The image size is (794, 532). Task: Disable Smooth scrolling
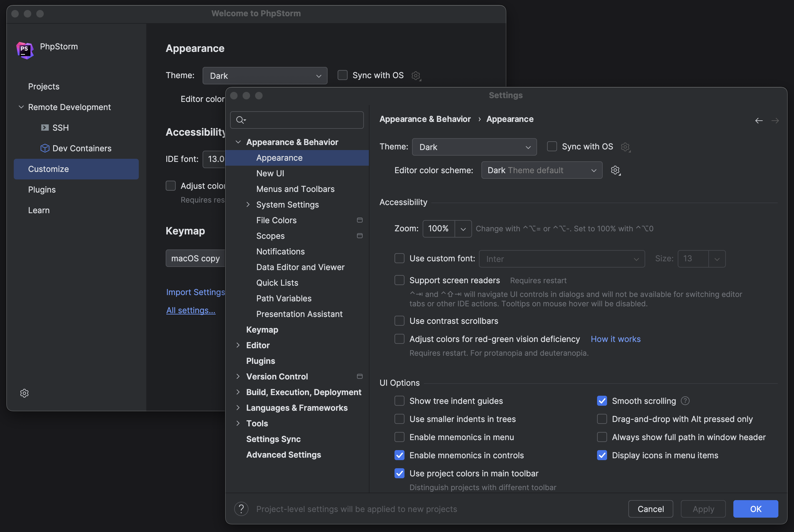click(x=602, y=401)
